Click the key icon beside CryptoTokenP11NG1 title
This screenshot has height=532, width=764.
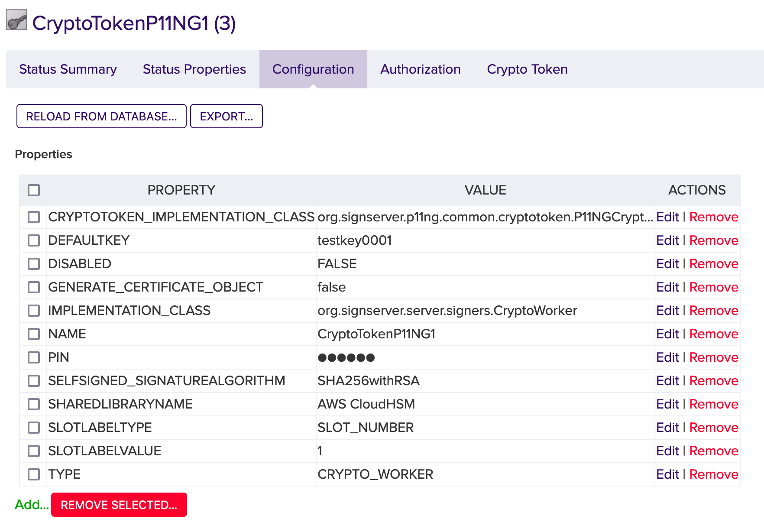point(16,20)
